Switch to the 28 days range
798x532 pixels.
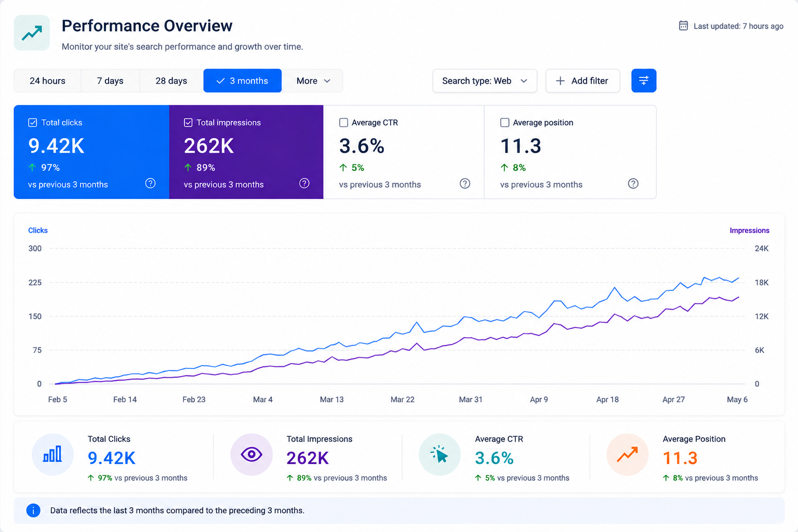tap(171, 81)
